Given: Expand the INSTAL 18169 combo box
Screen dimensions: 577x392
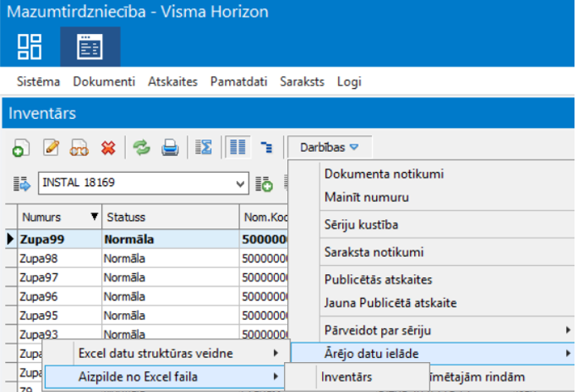Looking at the screenshot, I should pos(240,184).
